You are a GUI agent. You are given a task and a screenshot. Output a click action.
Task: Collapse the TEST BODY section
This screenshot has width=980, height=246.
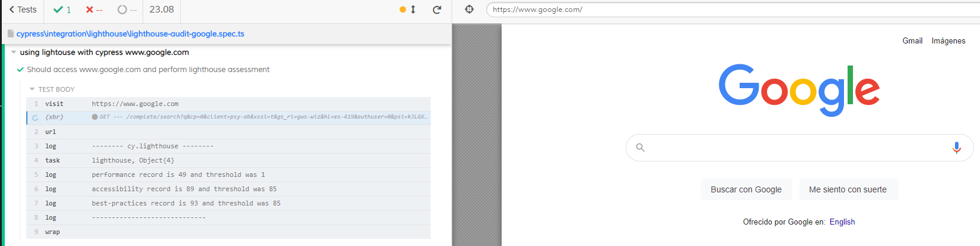[x=52, y=89]
